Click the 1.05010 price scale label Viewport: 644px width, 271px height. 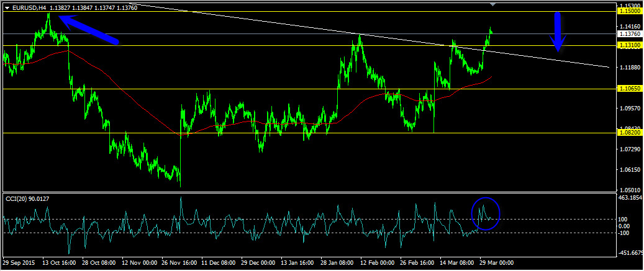pyautogui.click(x=631, y=190)
